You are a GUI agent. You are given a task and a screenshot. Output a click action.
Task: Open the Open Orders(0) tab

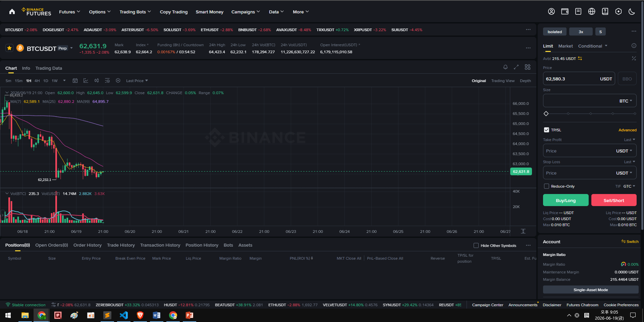pos(52,245)
